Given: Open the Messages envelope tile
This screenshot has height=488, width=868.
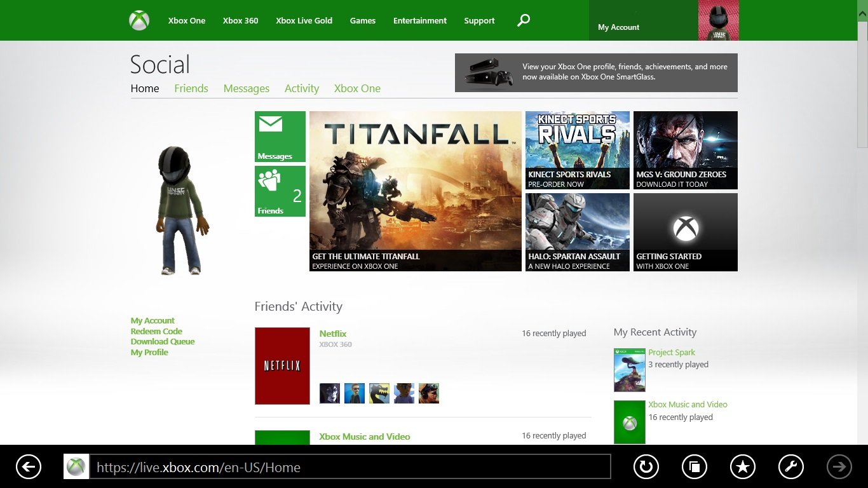Looking at the screenshot, I should 280,137.
